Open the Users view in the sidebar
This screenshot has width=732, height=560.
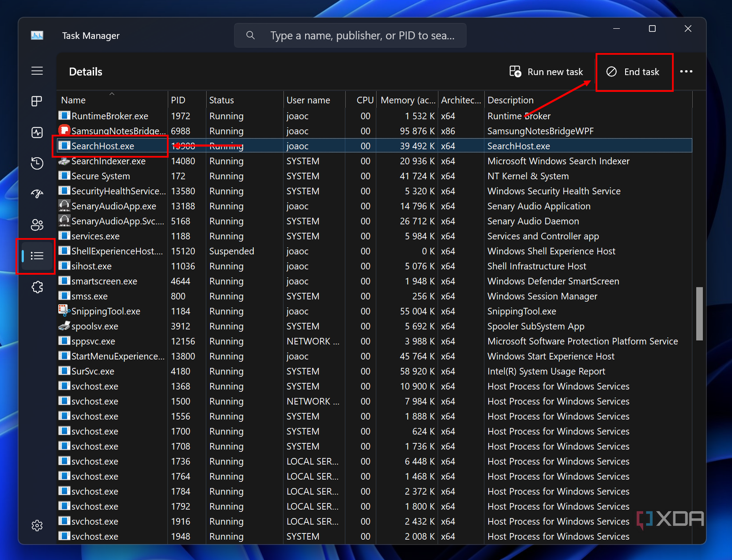(x=37, y=225)
